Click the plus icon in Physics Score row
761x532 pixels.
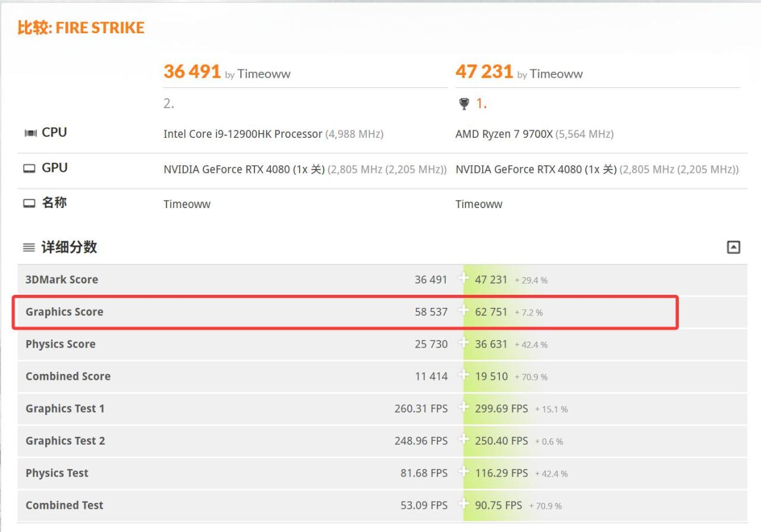(464, 343)
